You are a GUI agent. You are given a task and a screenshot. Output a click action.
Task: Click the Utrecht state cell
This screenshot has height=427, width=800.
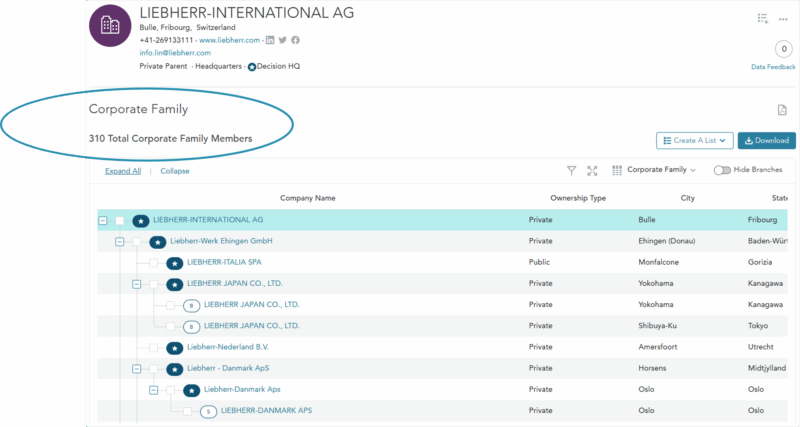tap(761, 347)
